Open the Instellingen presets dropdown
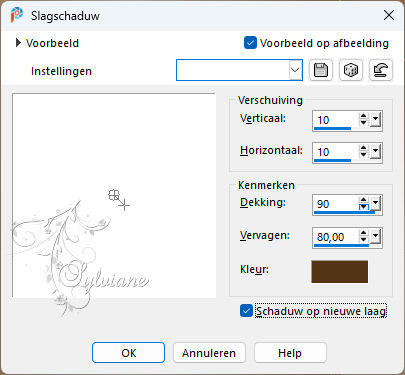The width and height of the screenshot is (405, 375). pos(295,70)
